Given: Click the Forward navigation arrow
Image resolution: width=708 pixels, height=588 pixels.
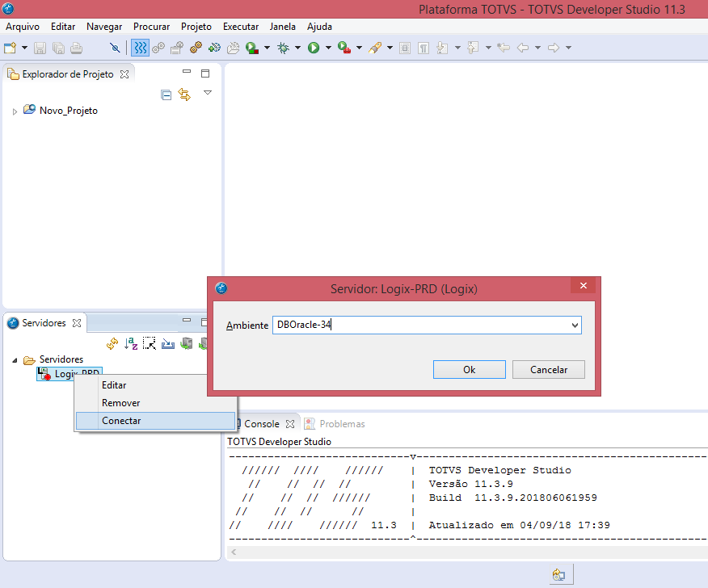Looking at the screenshot, I should click(x=554, y=48).
